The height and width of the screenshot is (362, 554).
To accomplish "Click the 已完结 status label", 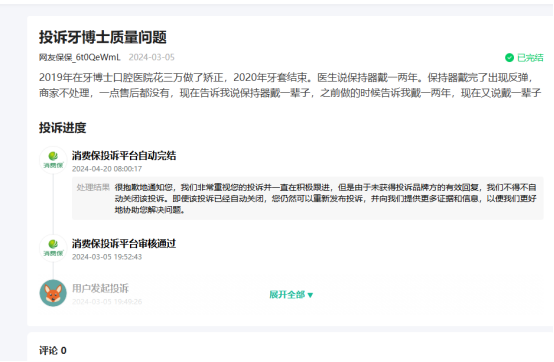I will coord(530,58).
